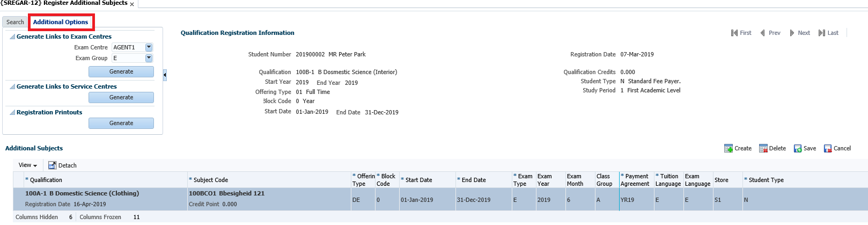Click the First record navigation icon
This screenshot has width=868, height=225.
(x=734, y=33)
